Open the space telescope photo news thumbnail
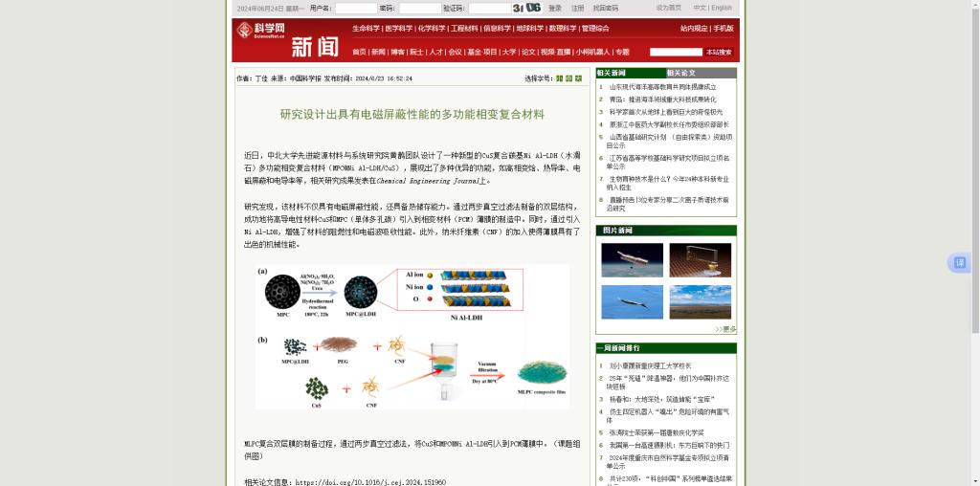The image size is (980, 486). point(632,260)
